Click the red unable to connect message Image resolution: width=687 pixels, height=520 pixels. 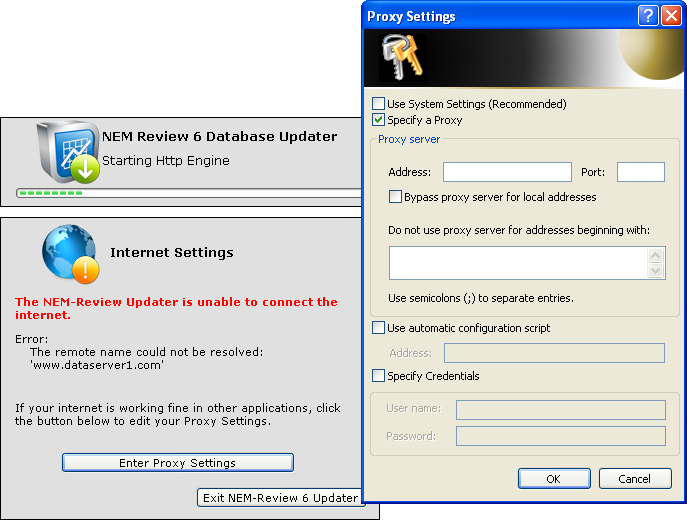coord(176,308)
